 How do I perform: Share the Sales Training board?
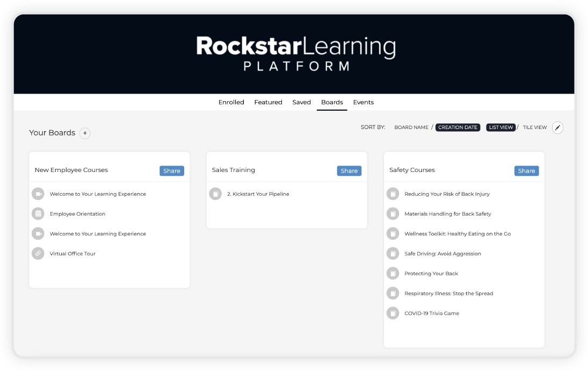[349, 171]
